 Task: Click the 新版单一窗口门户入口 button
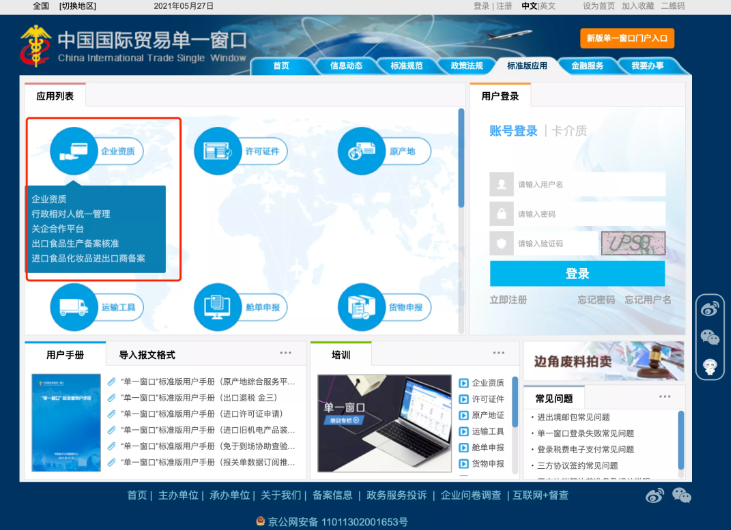627,38
